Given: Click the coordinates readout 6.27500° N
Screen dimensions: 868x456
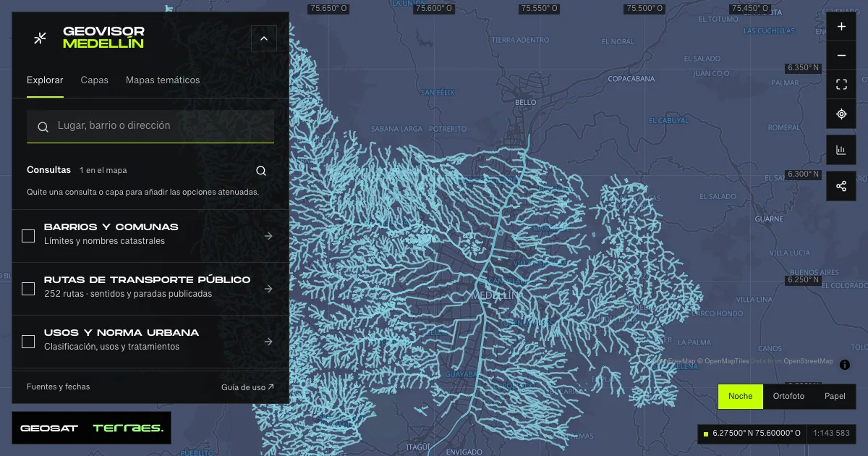Looking at the screenshot, I should pos(752,434).
